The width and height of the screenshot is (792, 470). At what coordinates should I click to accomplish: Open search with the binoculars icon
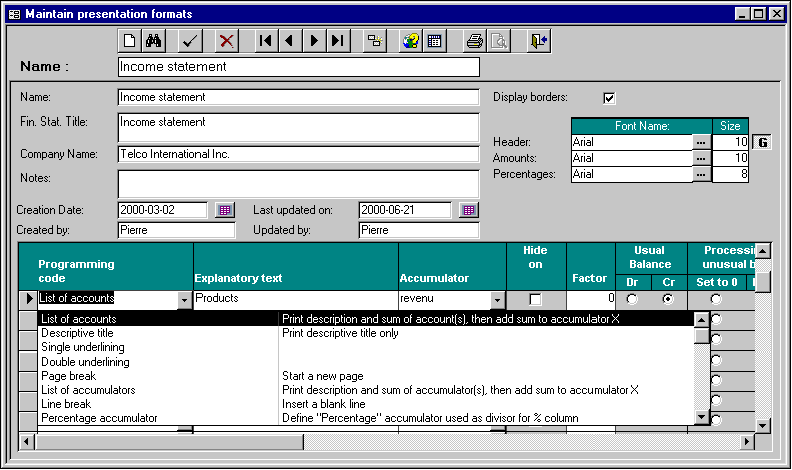[154, 41]
